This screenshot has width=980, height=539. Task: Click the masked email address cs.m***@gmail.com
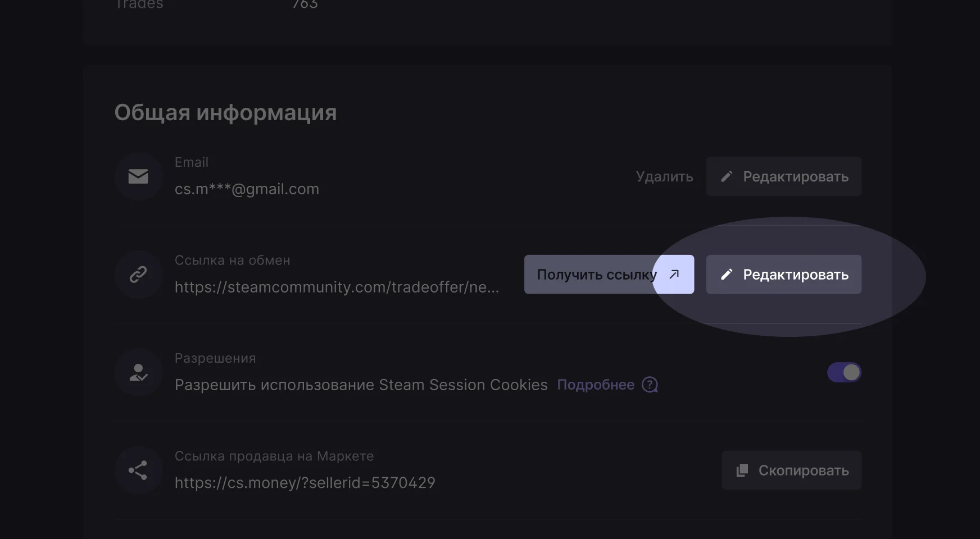pos(247,189)
